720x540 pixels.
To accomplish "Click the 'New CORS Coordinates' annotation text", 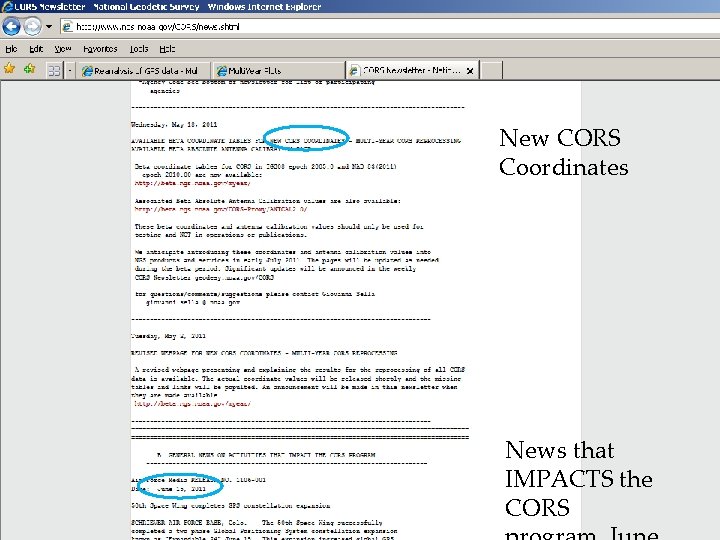I will (563, 152).
